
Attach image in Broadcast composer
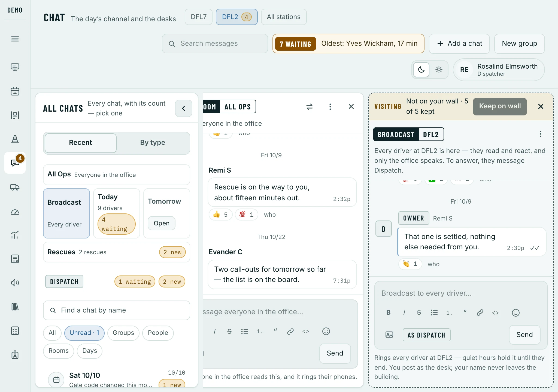click(389, 335)
